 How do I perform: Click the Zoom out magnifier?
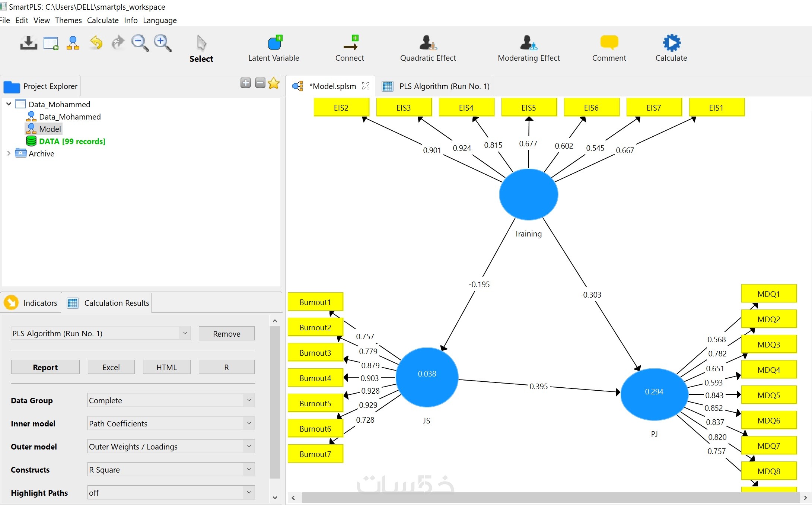(x=140, y=43)
